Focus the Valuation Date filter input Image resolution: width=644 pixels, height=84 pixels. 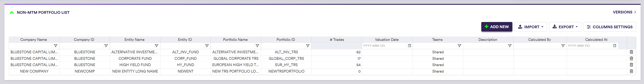click(384, 46)
